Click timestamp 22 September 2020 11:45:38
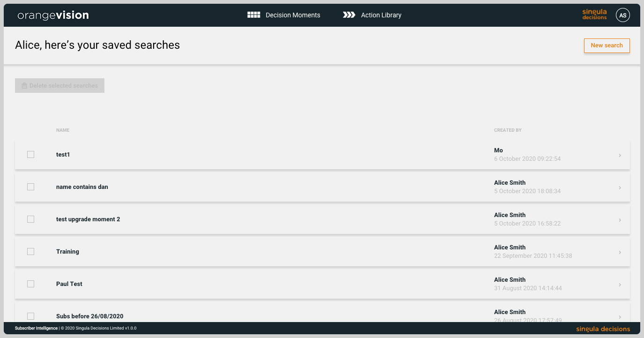Image resolution: width=644 pixels, height=338 pixels. pyautogui.click(x=533, y=256)
